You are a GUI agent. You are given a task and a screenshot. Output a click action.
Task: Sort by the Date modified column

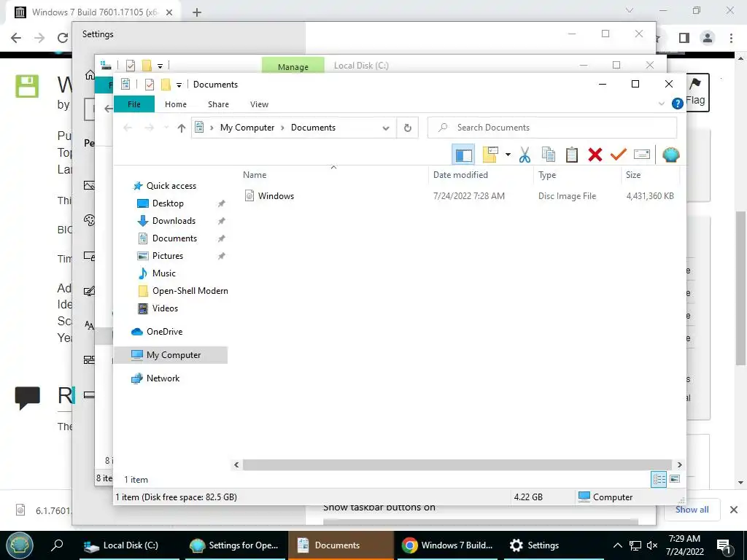pyautogui.click(x=460, y=175)
